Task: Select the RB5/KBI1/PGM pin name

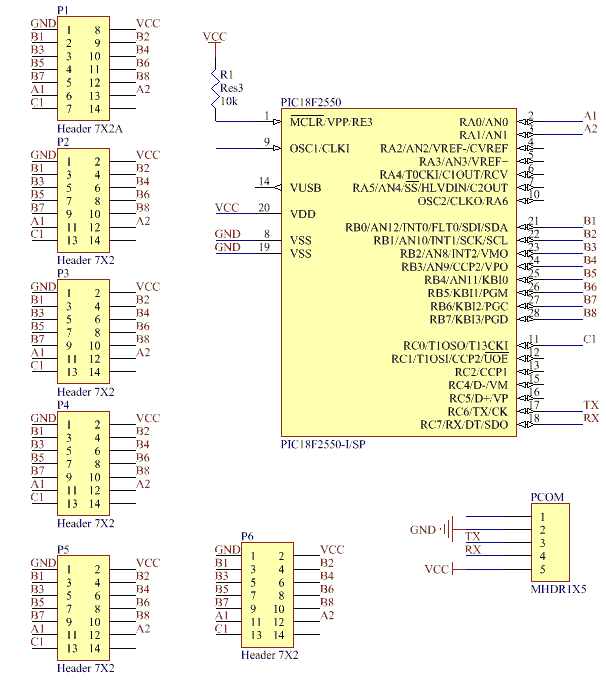Action: (x=468, y=293)
